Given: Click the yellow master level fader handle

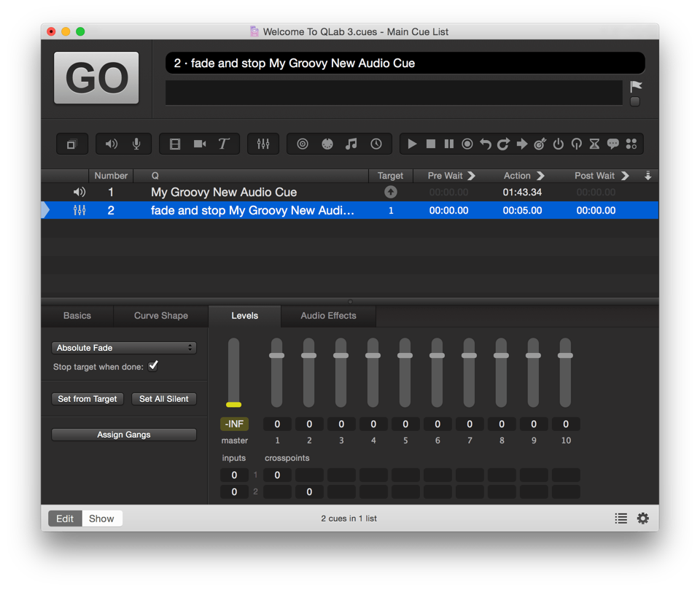Looking at the screenshot, I should tap(233, 404).
